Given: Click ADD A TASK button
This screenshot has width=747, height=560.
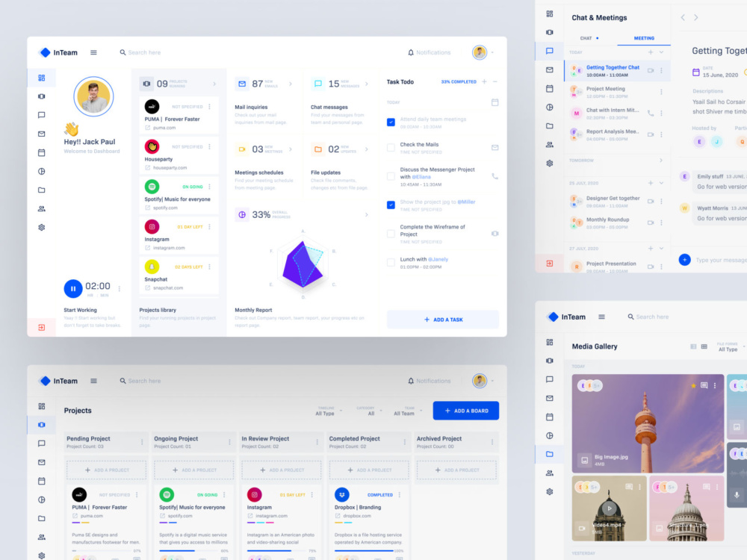Looking at the screenshot, I should click(x=443, y=320).
